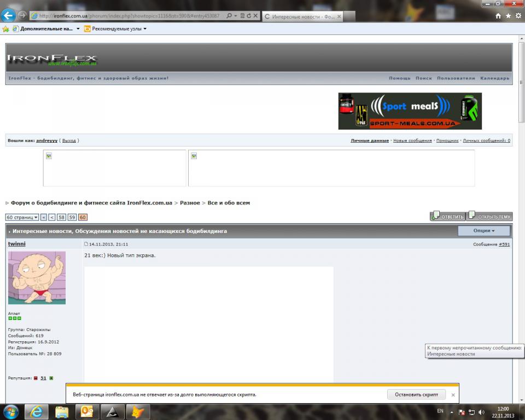Click the red minus reputation icon

(36, 378)
